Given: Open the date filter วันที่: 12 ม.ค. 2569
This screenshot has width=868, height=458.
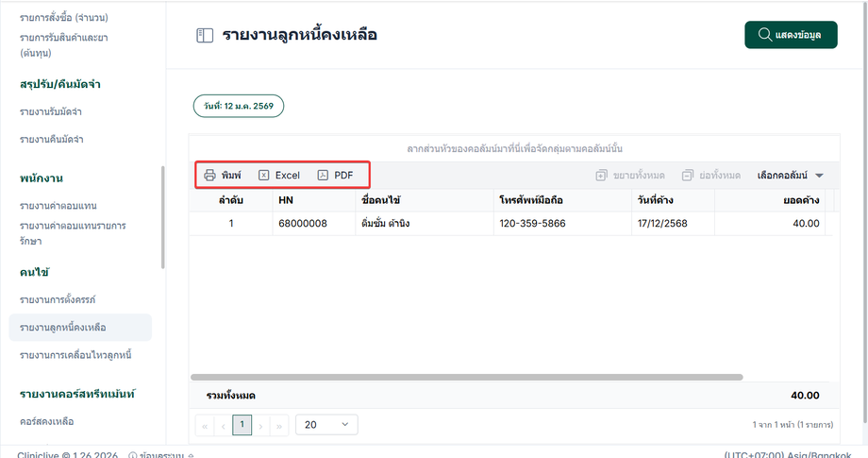Looking at the screenshot, I should tap(239, 106).
